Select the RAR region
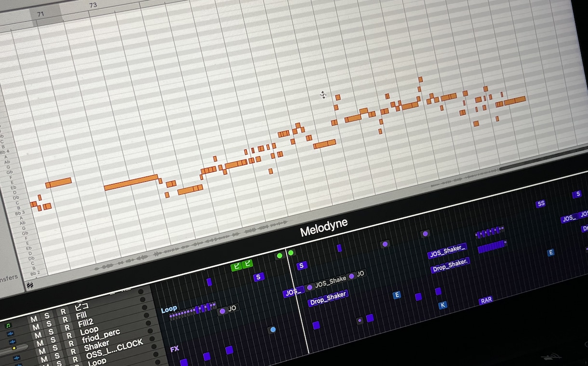588x366 pixels. (x=486, y=300)
